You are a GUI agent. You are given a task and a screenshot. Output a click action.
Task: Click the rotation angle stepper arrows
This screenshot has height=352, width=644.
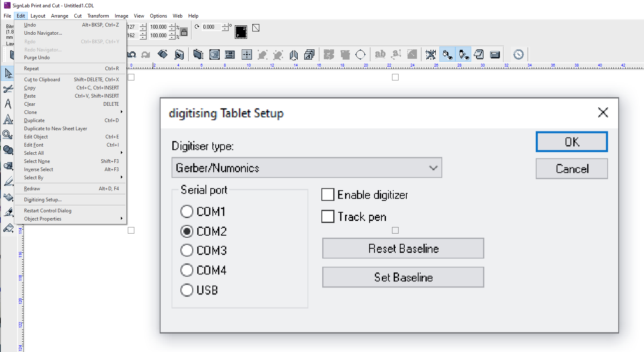pos(225,27)
